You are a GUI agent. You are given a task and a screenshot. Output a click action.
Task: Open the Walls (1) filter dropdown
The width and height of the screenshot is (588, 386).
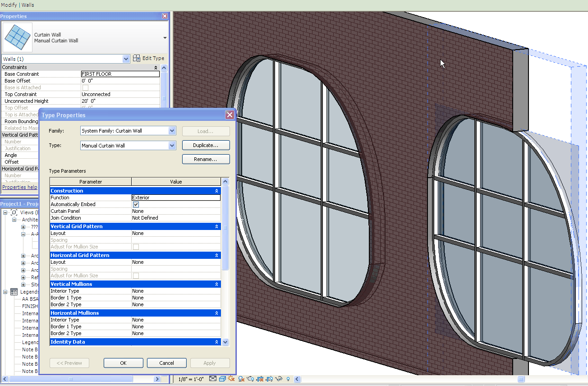coord(126,59)
